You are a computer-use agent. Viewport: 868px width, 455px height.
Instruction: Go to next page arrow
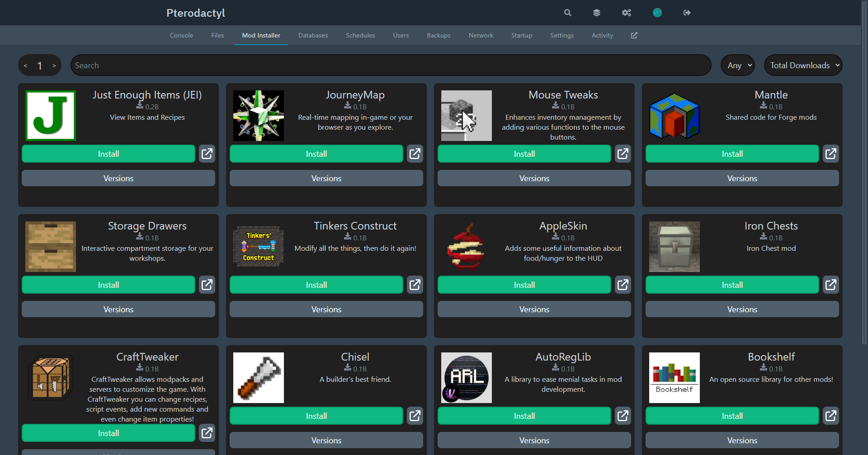pyautogui.click(x=54, y=66)
